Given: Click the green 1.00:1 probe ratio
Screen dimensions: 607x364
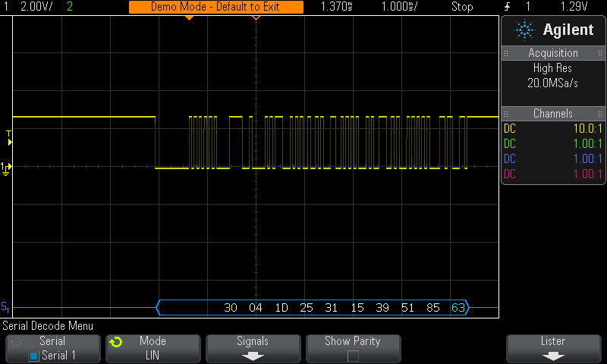Looking at the screenshot, I should [588, 144].
